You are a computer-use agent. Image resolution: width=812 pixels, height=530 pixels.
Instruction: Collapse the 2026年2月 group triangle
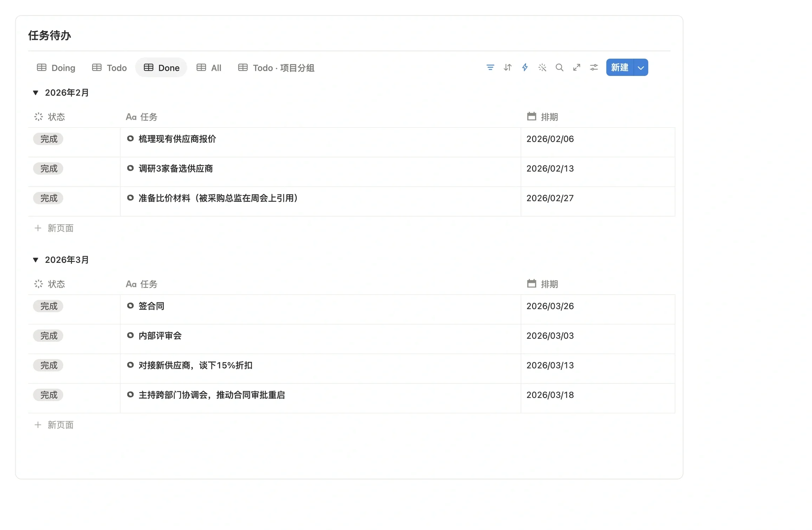point(36,93)
